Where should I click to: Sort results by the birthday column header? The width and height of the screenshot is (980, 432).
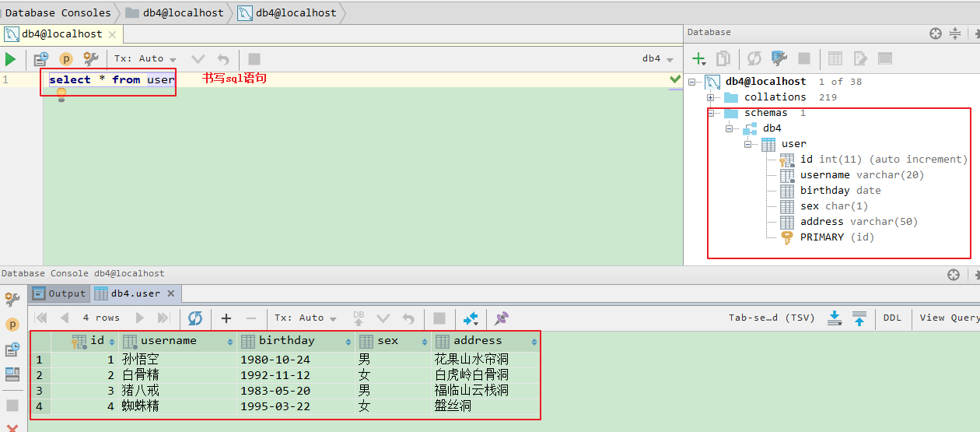287,341
